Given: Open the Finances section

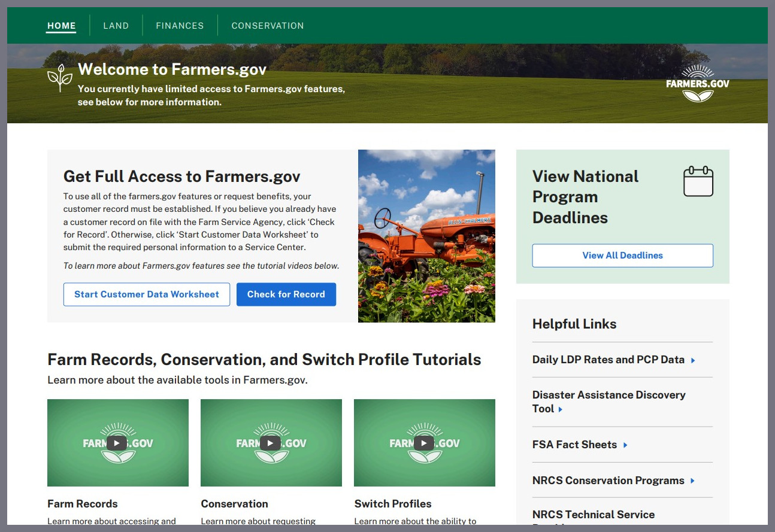Looking at the screenshot, I should [180, 26].
